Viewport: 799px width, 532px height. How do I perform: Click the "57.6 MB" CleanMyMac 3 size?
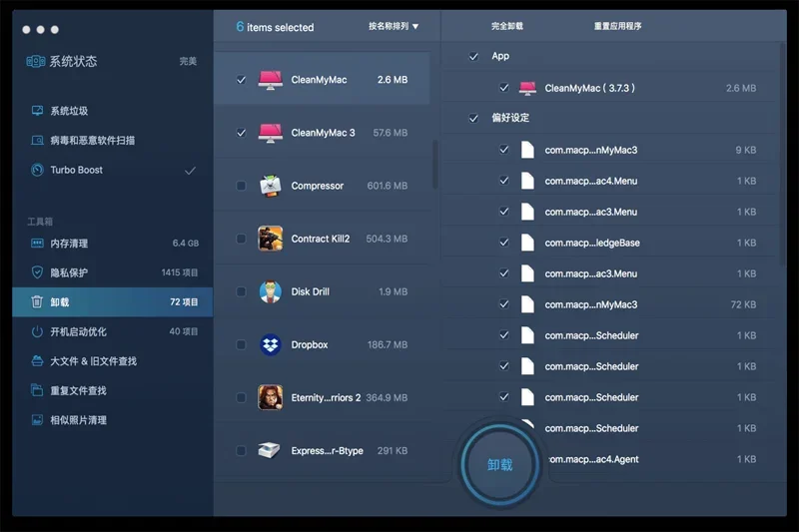[x=391, y=133]
